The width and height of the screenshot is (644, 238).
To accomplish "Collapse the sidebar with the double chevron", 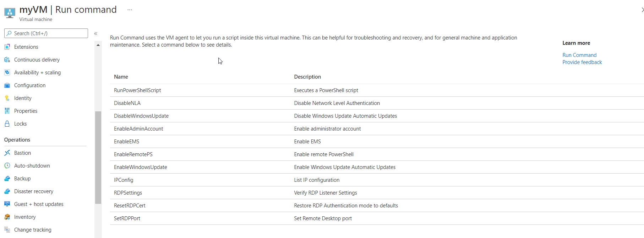I will (x=95, y=33).
